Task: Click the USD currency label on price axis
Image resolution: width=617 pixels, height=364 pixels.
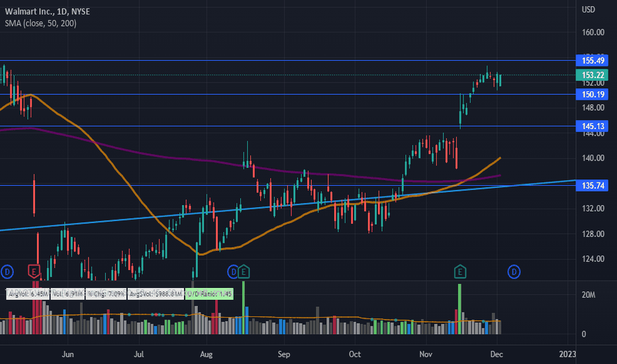Action: pos(589,9)
